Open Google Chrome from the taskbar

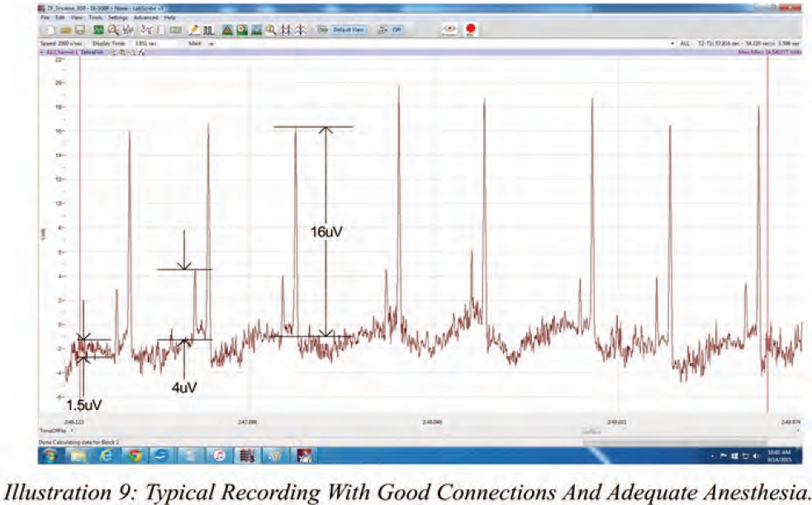[x=134, y=455]
